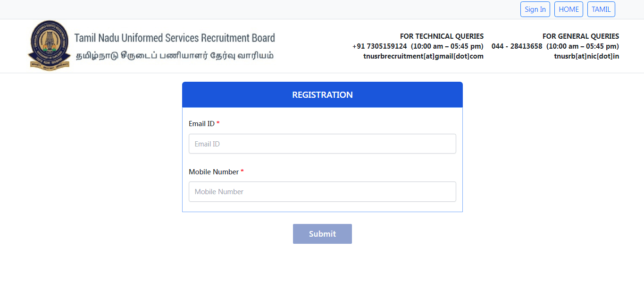Click the general queries phone 044 - 28413658
Image resolution: width=644 pixels, height=300 pixels.
(517, 46)
